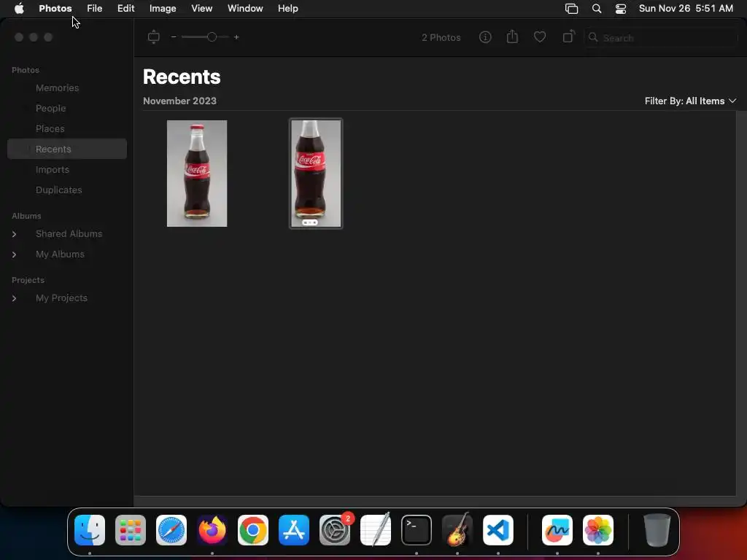Launch Firefox from the Dock
Viewport: 747px width, 560px height.
tap(212, 530)
